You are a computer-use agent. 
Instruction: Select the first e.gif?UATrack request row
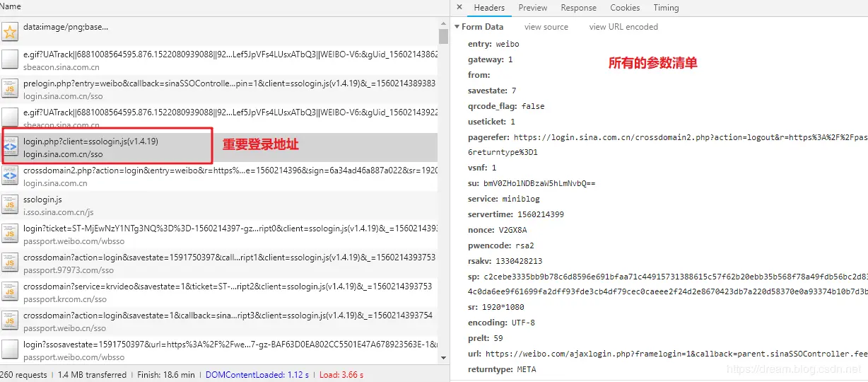click(219, 60)
